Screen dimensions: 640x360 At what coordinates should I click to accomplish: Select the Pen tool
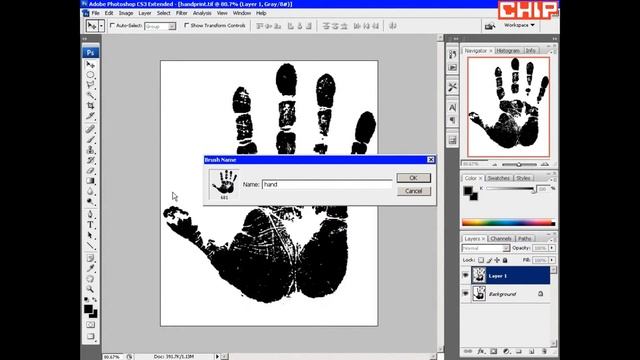point(90,214)
